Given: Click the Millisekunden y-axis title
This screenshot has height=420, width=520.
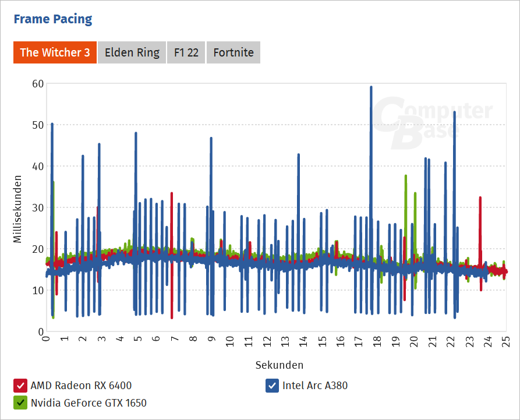Looking at the screenshot, I should [17, 209].
